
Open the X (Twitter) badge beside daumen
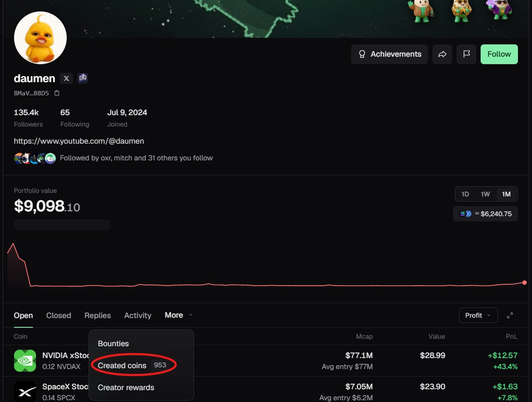pos(66,79)
